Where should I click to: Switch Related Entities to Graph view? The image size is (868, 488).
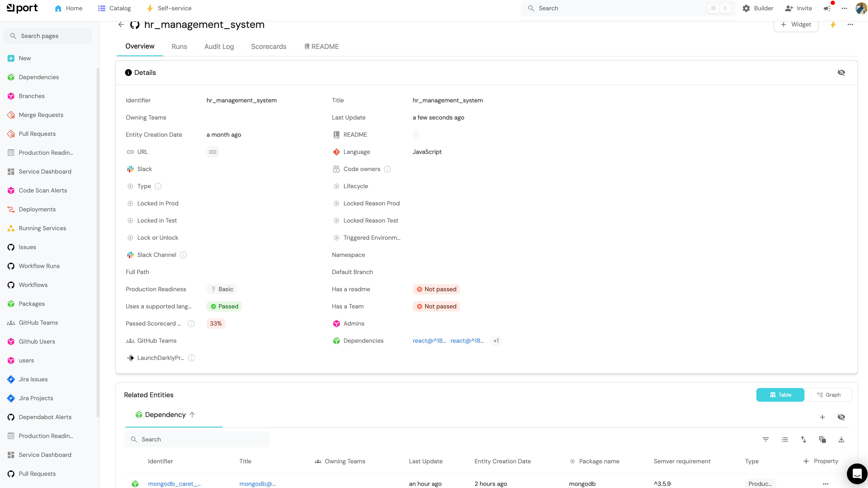(x=828, y=395)
